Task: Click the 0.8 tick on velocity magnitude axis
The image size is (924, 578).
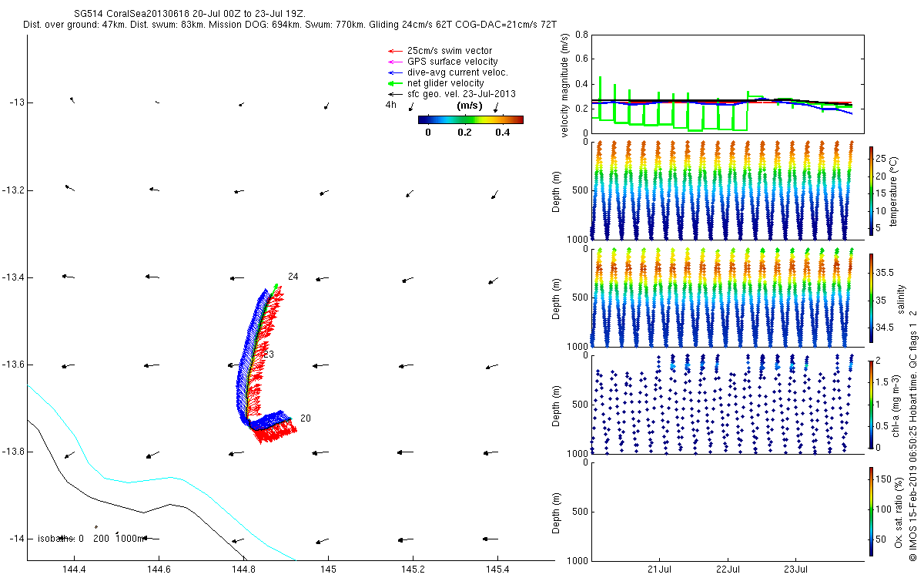Action: pyautogui.click(x=582, y=35)
